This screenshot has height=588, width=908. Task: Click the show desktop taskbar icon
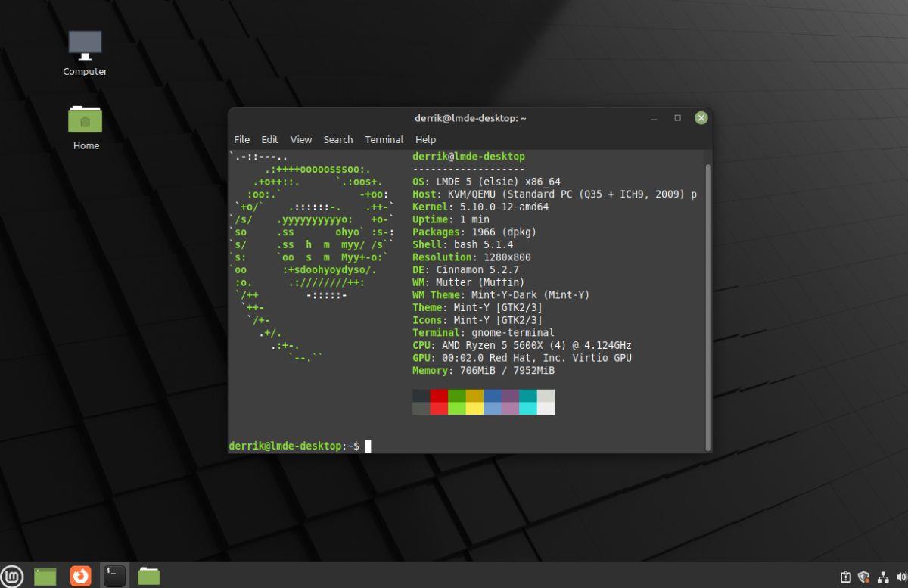(46, 575)
